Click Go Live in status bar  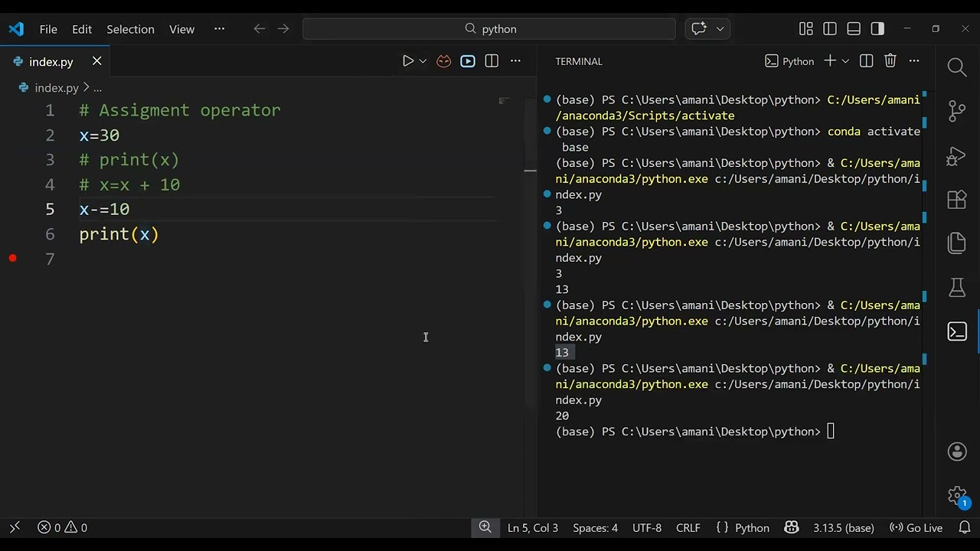[x=916, y=527]
